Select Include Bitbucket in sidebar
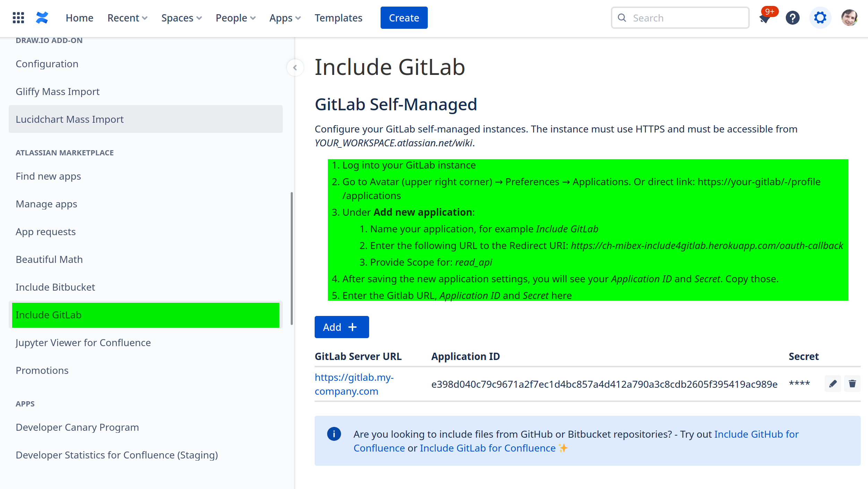 tap(55, 287)
